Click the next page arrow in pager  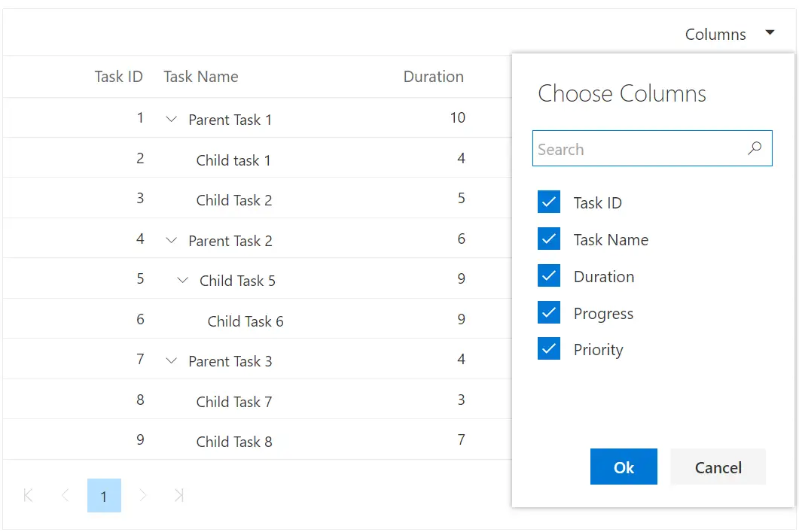click(142, 495)
